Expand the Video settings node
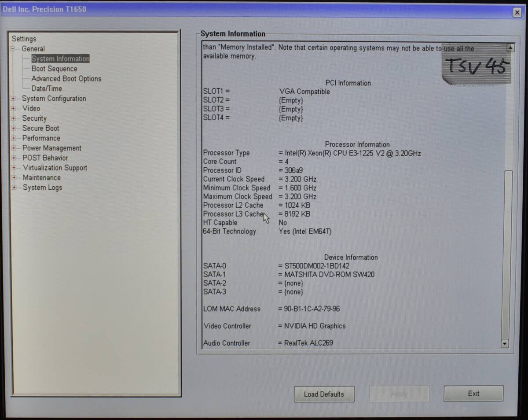This screenshot has height=420, width=528. click(x=13, y=108)
